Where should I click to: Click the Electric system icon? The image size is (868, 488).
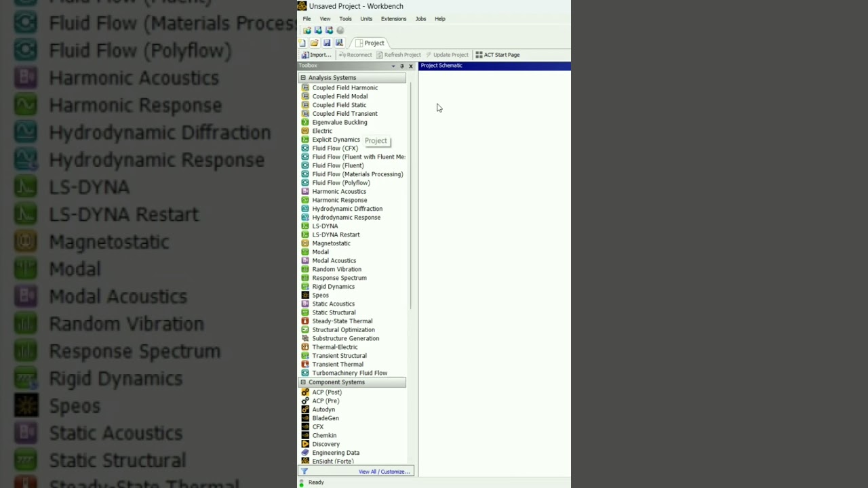pos(305,131)
